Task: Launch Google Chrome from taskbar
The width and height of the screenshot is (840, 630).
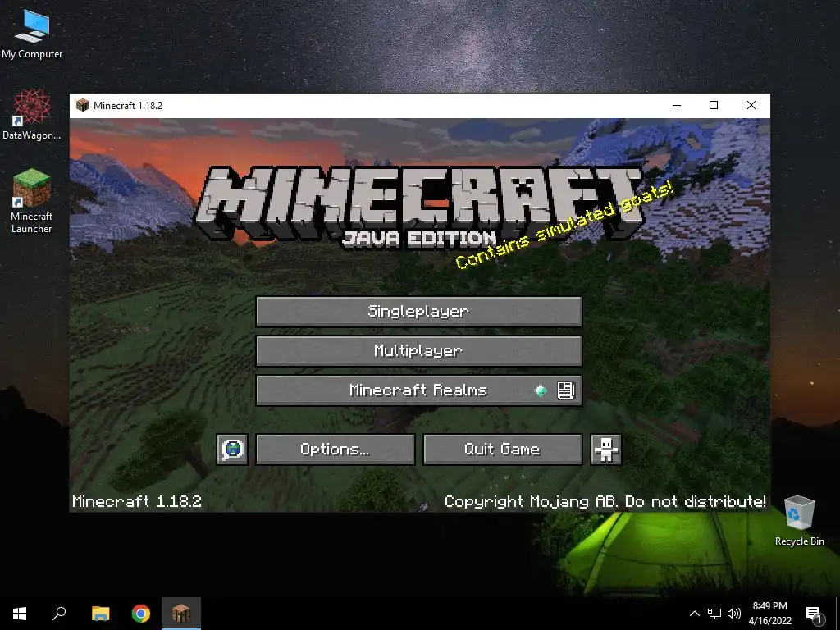Action: (141, 614)
